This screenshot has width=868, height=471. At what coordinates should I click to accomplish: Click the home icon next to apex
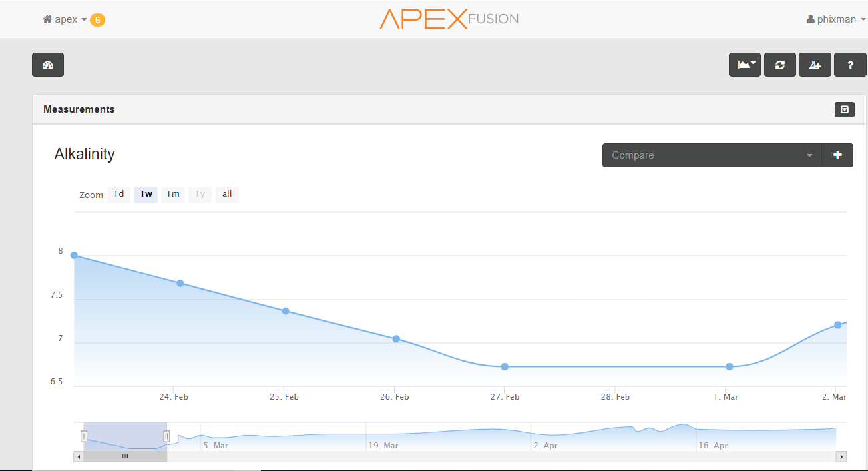click(47, 19)
